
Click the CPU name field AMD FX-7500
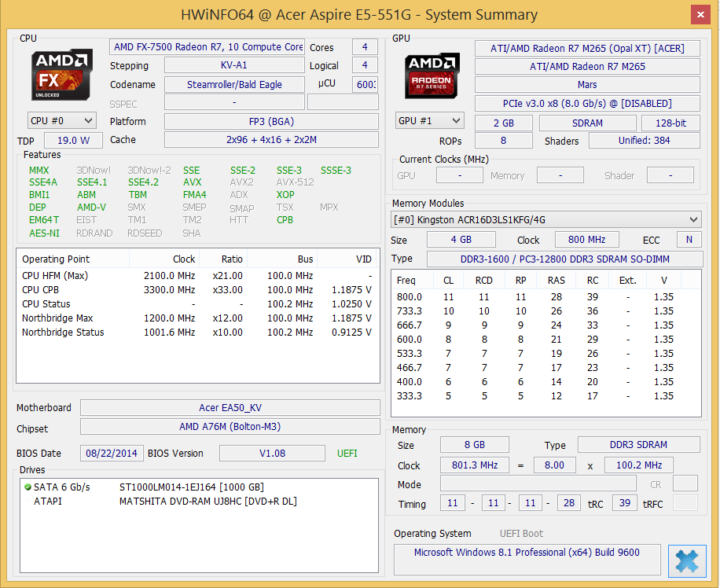[x=207, y=47]
